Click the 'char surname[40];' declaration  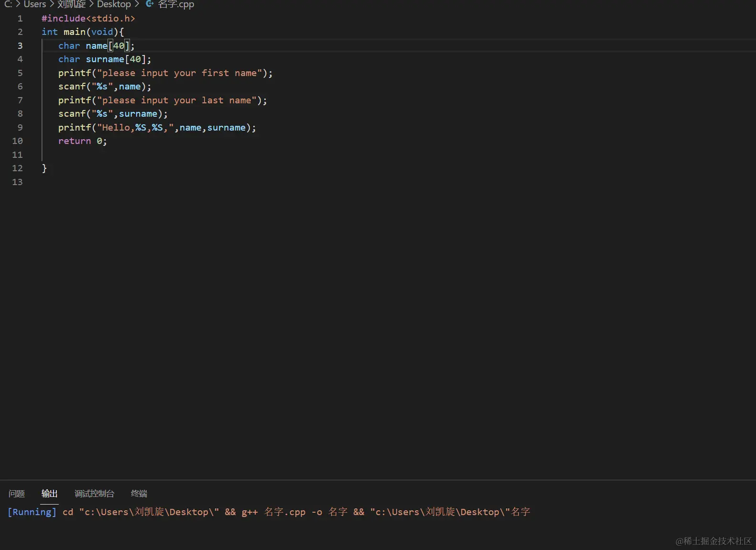(105, 59)
